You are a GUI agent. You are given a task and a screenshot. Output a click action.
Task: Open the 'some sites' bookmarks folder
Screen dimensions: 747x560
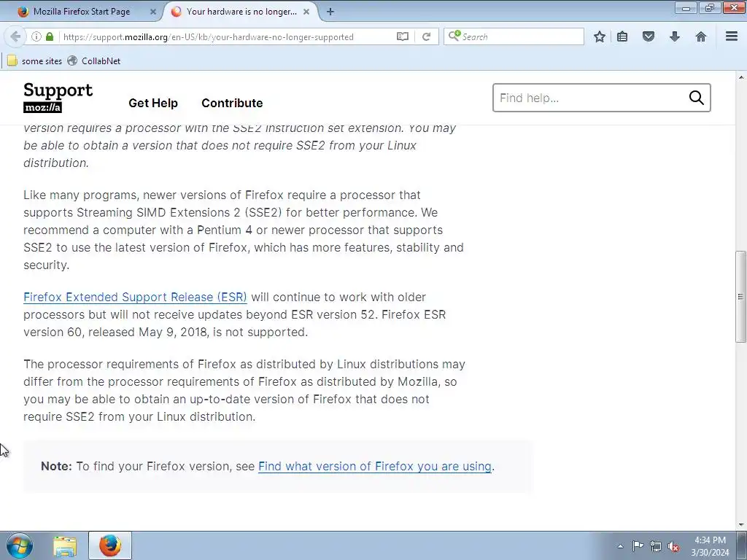tap(34, 61)
